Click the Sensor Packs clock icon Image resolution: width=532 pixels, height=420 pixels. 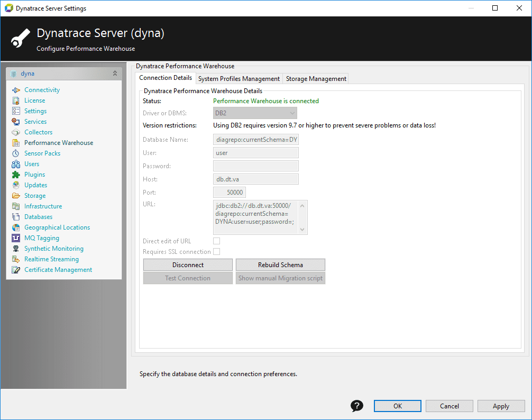tap(16, 153)
